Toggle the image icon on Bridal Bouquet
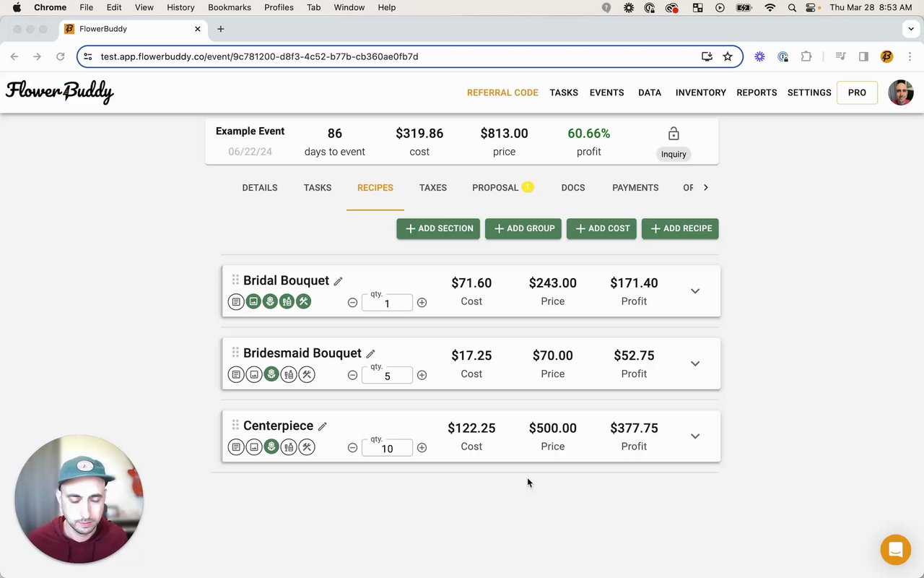 (x=253, y=301)
